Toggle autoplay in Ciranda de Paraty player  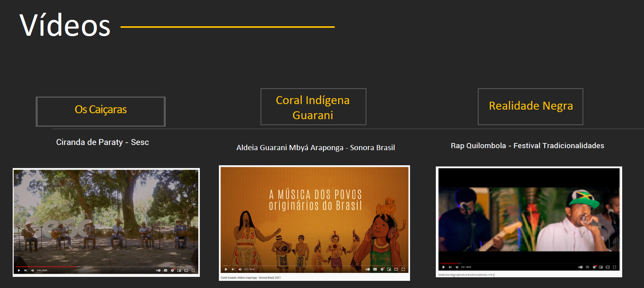coord(158,270)
